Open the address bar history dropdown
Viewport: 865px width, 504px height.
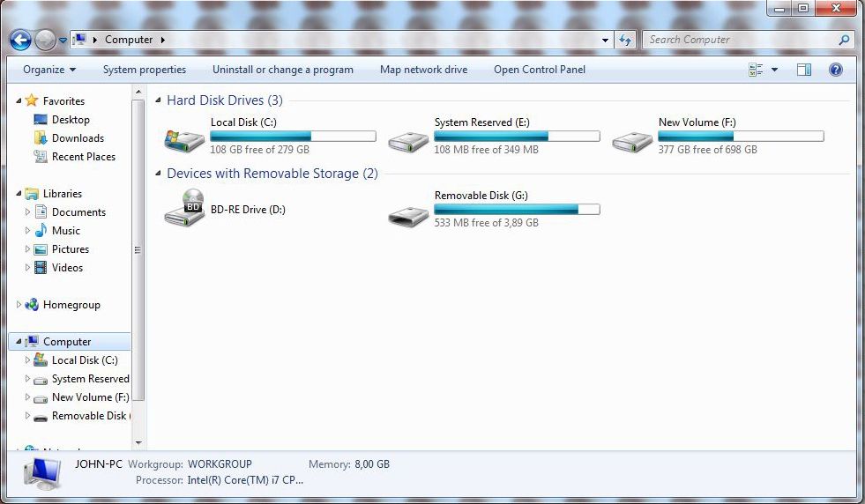pos(605,40)
